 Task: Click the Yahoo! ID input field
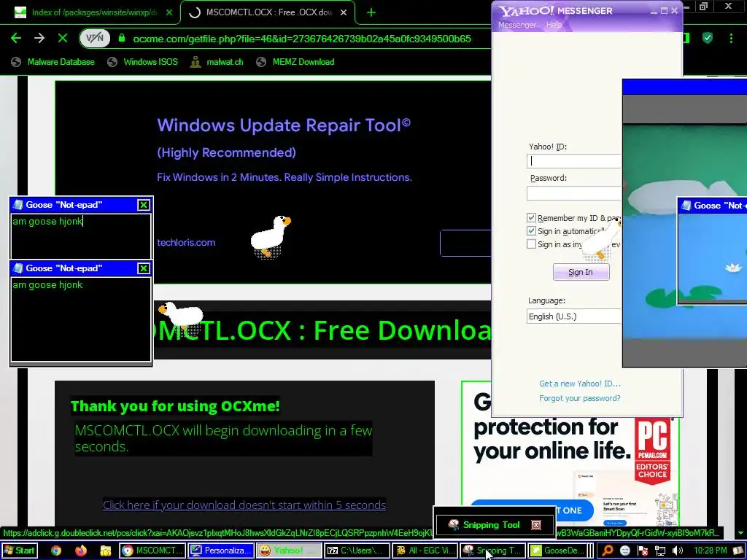pos(574,161)
